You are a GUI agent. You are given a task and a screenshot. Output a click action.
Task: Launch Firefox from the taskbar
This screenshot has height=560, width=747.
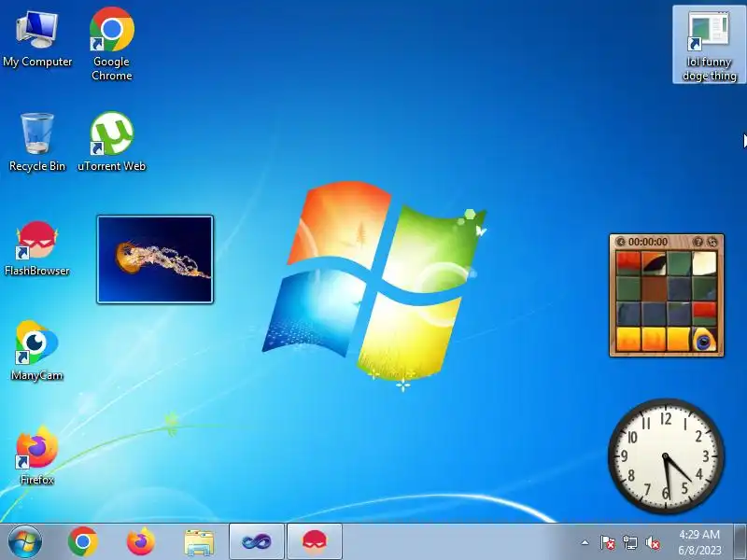tap(141, 542)
